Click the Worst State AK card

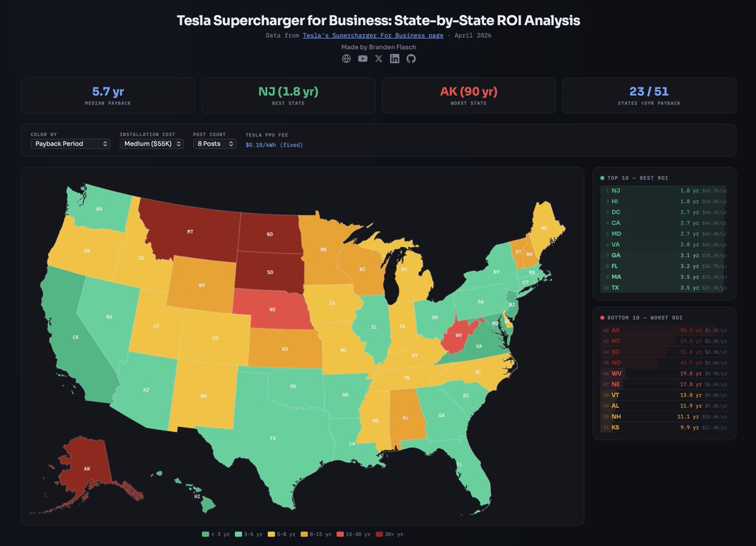[x=469, y=95]
